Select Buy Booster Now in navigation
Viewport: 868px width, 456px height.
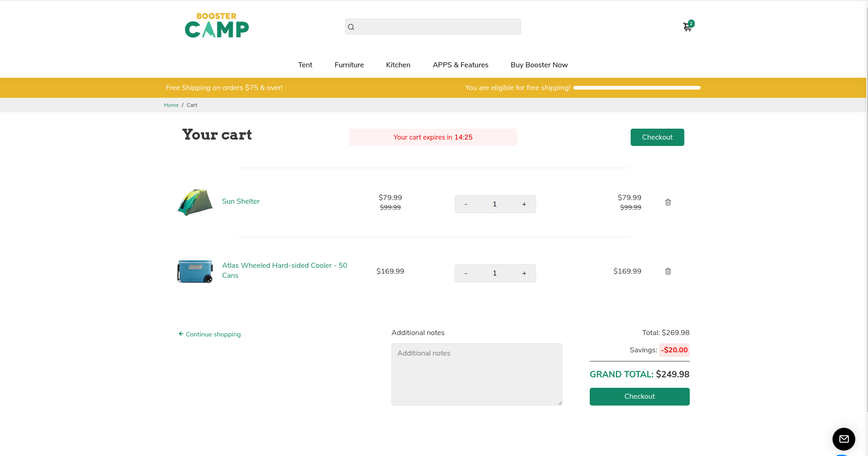(x=539, y=65)
